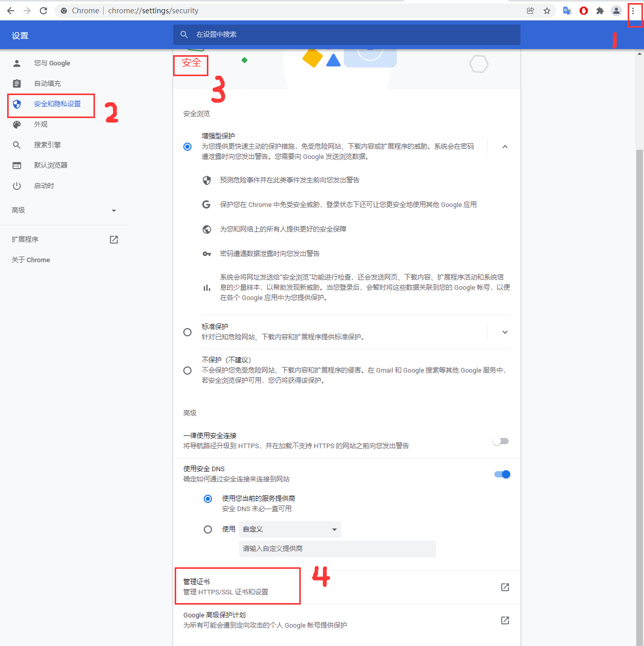Toggle 一律使用安全连接 switch
The image size is (644, 646).
[500, 441]
